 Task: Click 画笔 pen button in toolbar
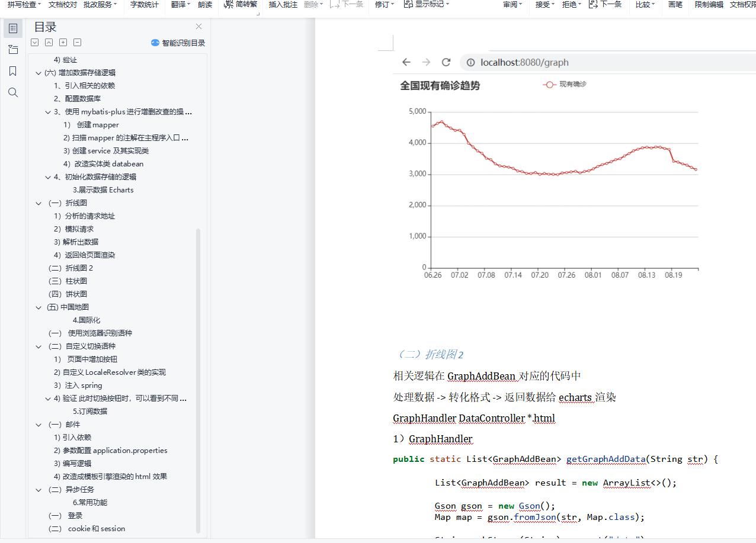click(675, 4)
